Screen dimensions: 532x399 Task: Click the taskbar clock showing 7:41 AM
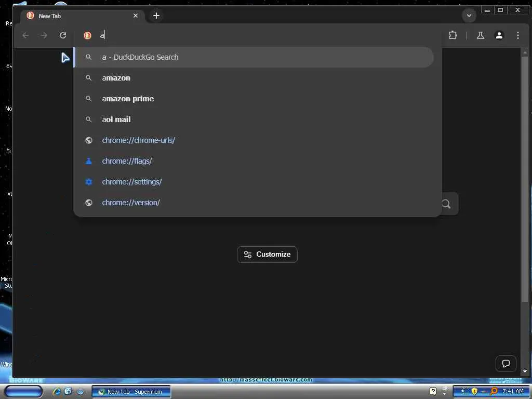click(513, 392)
